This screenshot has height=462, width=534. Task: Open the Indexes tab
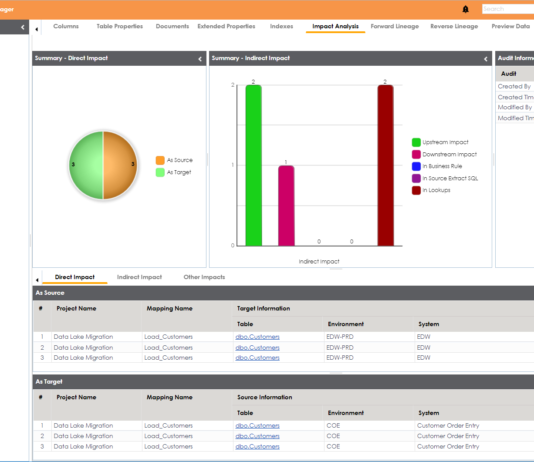[x=281, y=26]
